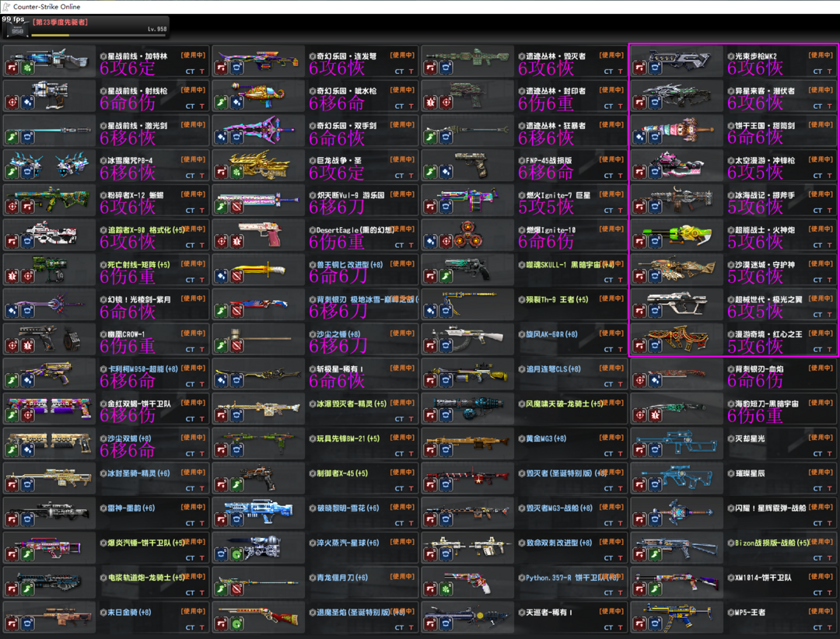Select the green boot icon on FNP-45战损版
This screenshot has width=840, height=639.
click(431, 173)
